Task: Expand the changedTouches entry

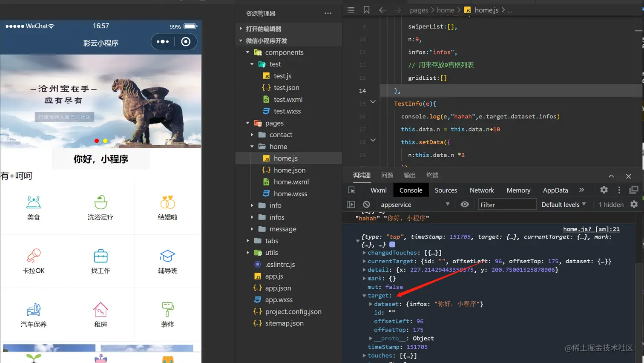Action: [x=364, y=253]
